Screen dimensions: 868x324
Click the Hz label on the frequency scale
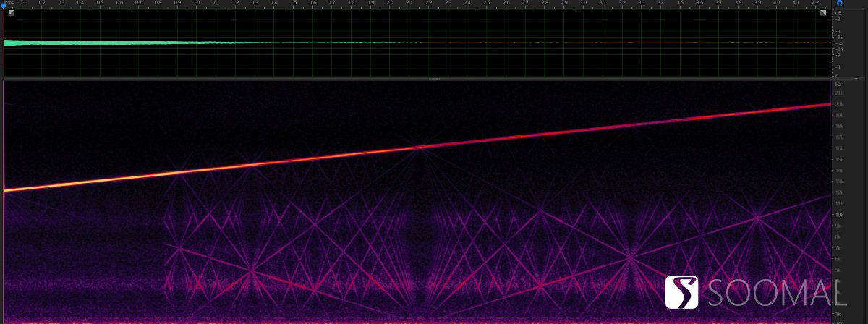(838, 85)
